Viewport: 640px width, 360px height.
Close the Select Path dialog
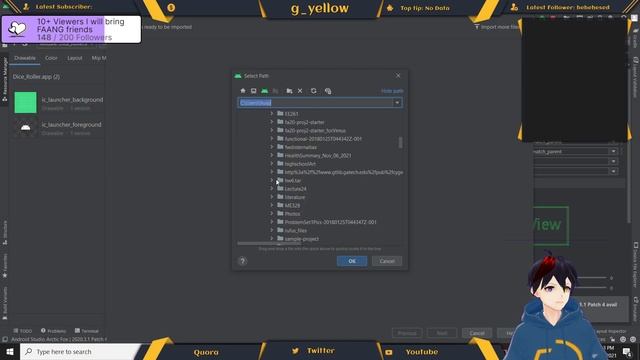tap(398, 76)
